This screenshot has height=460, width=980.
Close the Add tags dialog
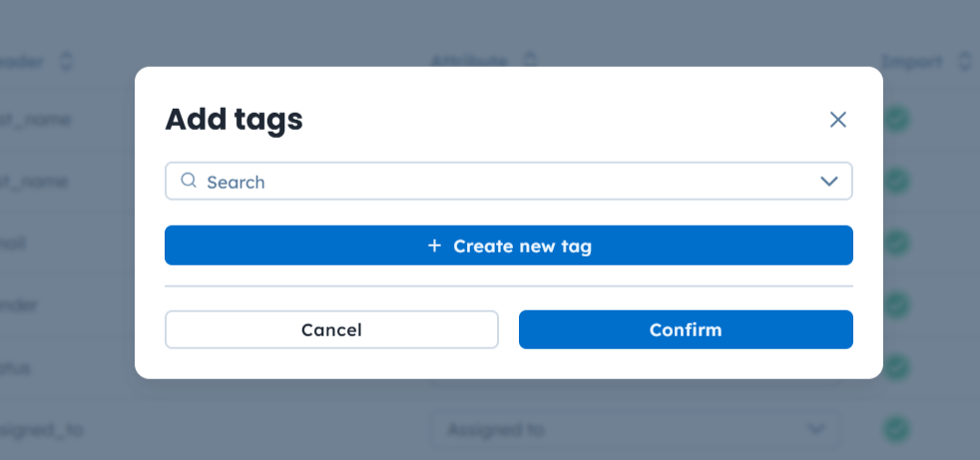(x=838, y=120)
